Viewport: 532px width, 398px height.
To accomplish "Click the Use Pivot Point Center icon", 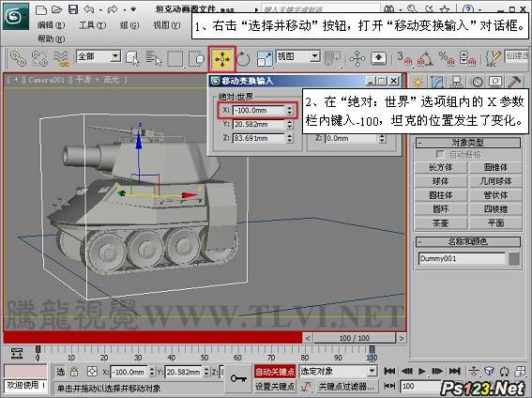I will (332, 58).
